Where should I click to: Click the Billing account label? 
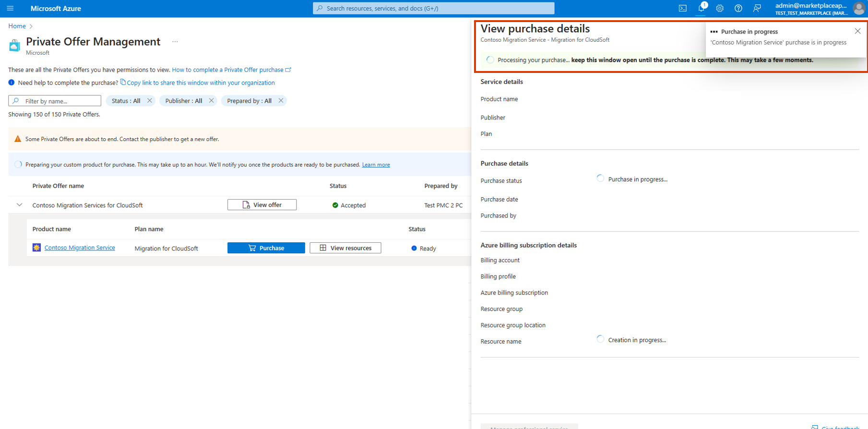500,260
